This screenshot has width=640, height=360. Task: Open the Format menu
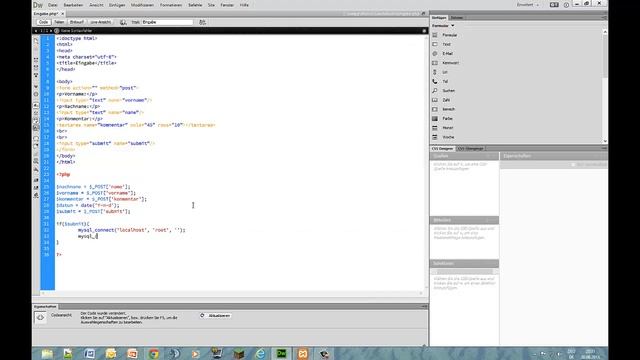coord(171,5)
